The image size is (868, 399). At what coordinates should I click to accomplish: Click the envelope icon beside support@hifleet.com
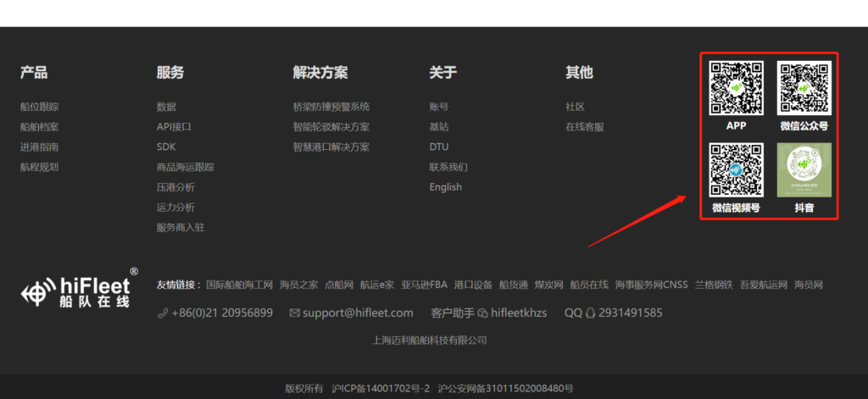coord(294,313)
